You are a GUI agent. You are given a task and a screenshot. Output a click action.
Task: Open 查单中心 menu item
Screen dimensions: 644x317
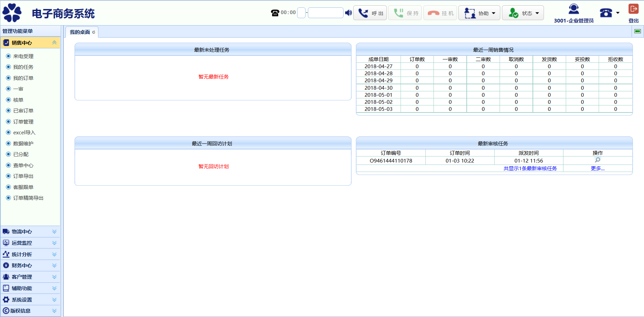click(x=23, y=165)
